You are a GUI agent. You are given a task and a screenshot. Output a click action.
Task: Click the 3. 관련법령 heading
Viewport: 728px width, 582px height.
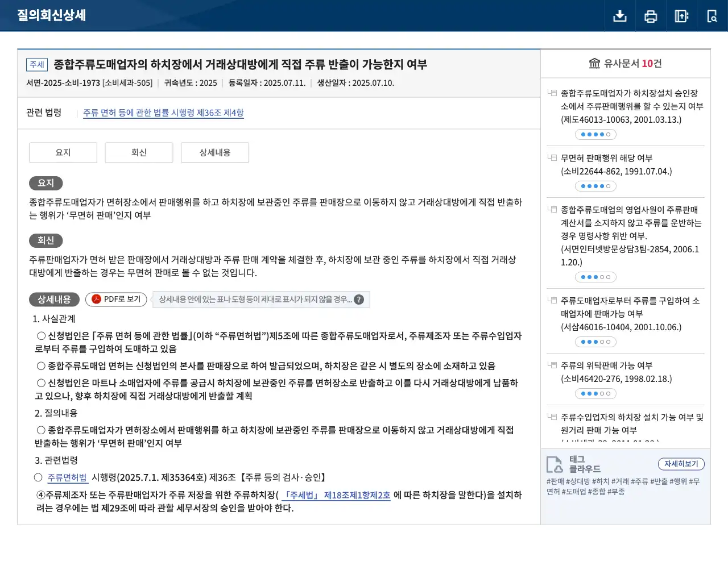click(56, 460)
